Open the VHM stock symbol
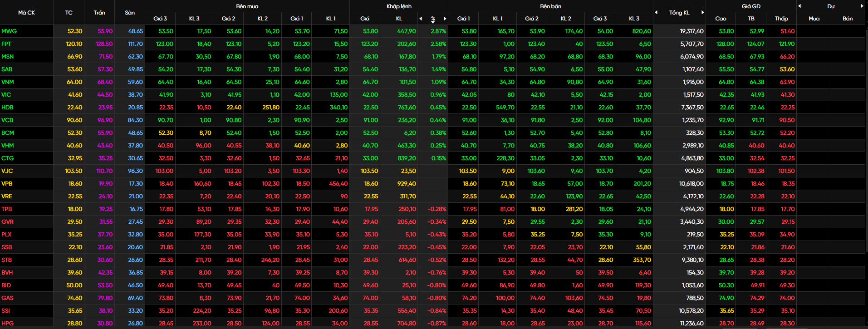 coord(8,146)
